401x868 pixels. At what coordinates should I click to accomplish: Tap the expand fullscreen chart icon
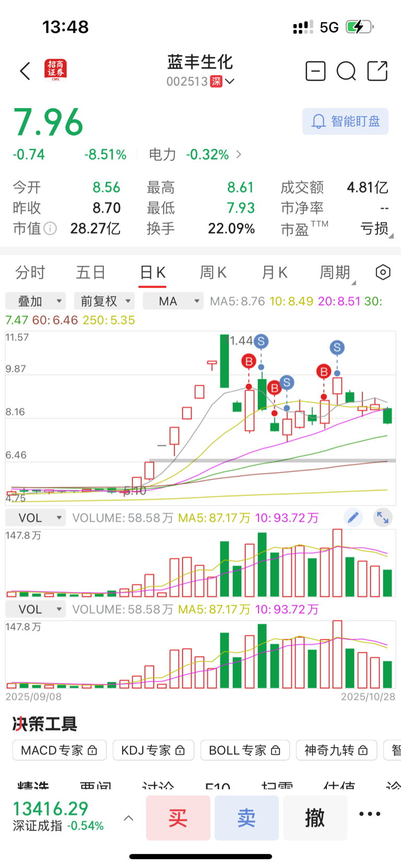[x=383, y=518]
